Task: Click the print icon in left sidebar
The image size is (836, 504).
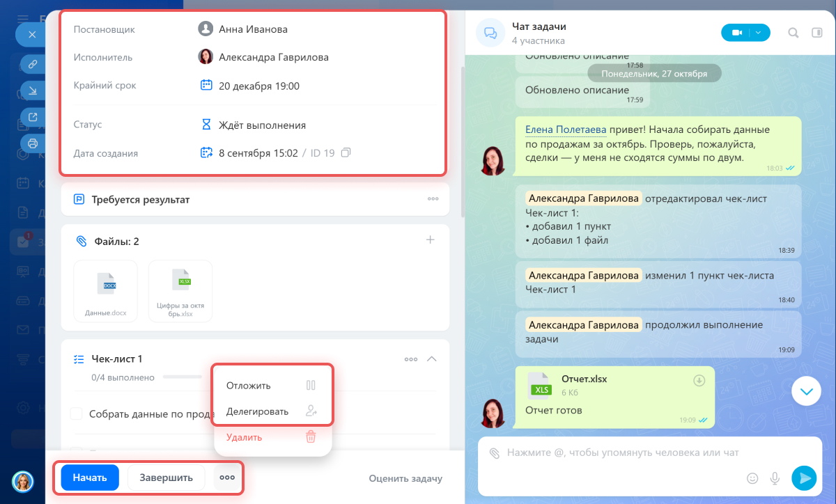Action: (x=32, y=143)
